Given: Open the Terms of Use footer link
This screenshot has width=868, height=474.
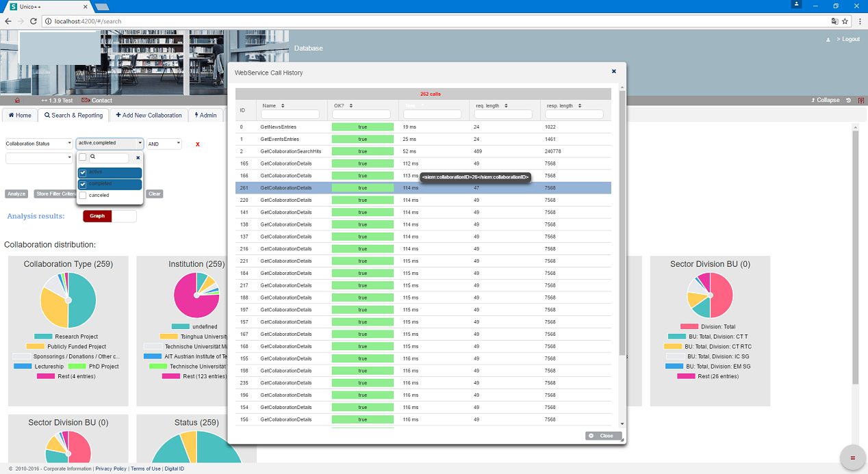Looking at the screenshot, I should 146,469.
